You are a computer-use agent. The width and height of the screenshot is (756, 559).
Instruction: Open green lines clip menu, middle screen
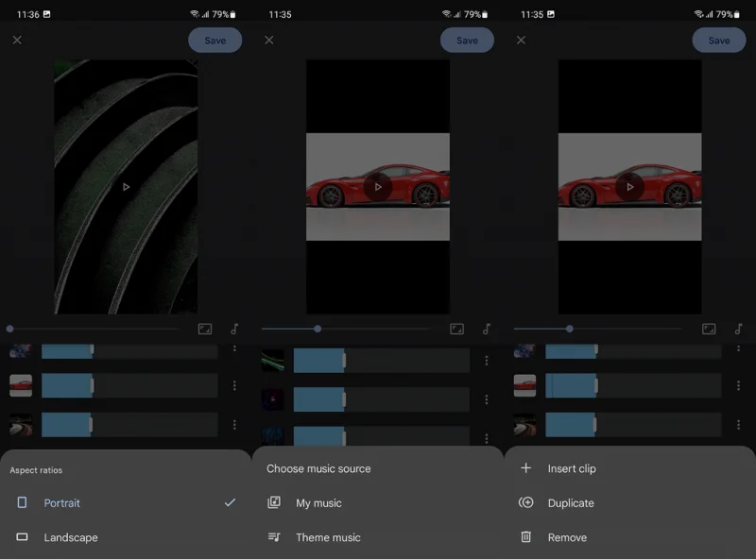tap(487, 361)
